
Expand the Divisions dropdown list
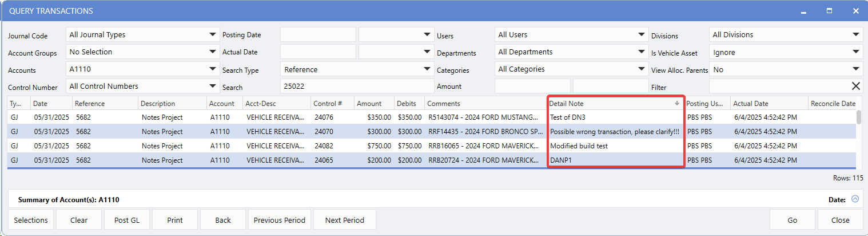[785, 35]
